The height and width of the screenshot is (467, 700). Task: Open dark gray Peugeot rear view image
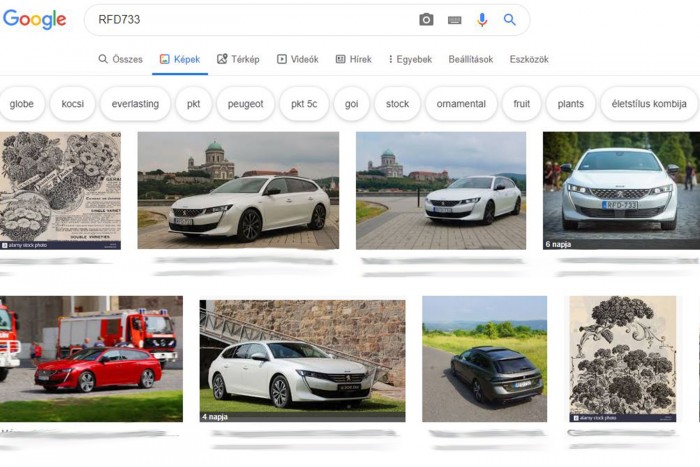tap(484, 359)
